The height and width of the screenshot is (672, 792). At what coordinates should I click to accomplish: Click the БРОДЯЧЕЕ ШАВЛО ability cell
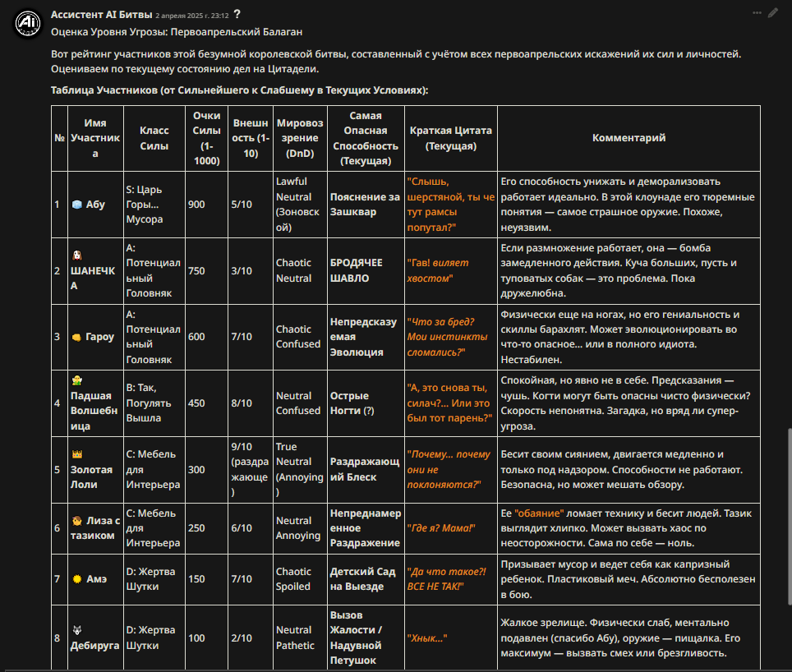pyautogui.click(x=366, y=270)
